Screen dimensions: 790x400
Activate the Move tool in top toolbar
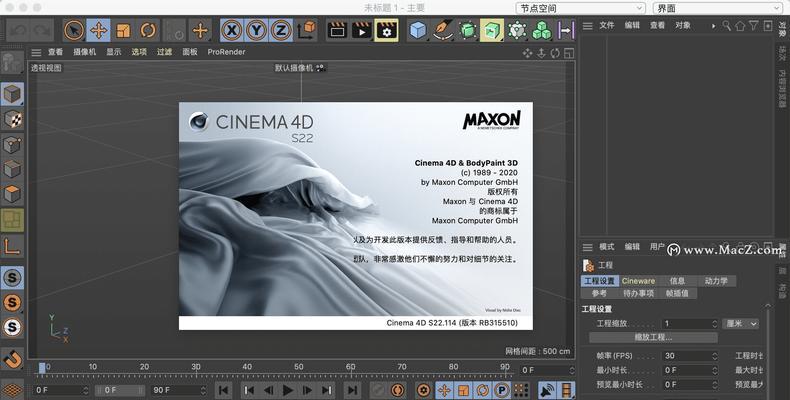[98, 30]
